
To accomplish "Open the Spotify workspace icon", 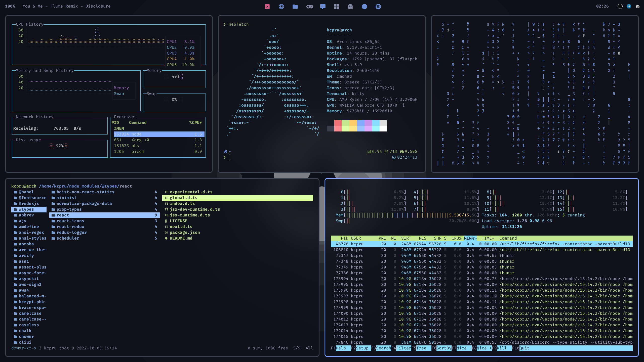I will tap(378, 7).
